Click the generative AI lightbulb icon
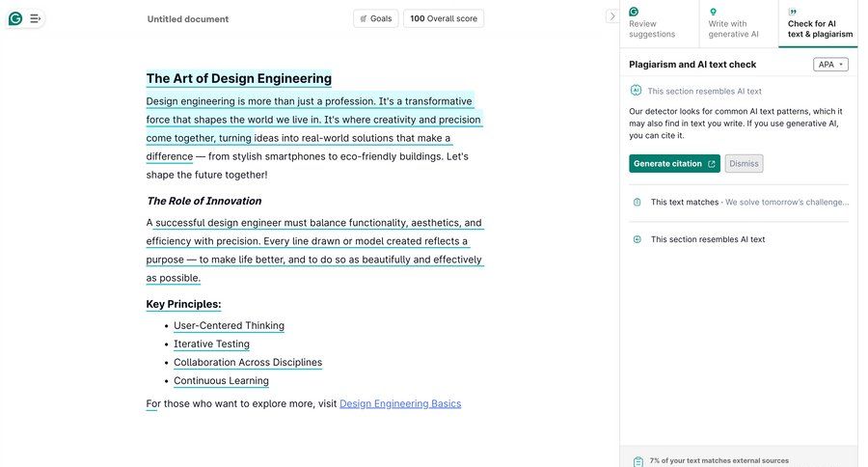This screenshot has height=467, width=868. (713, 12)
